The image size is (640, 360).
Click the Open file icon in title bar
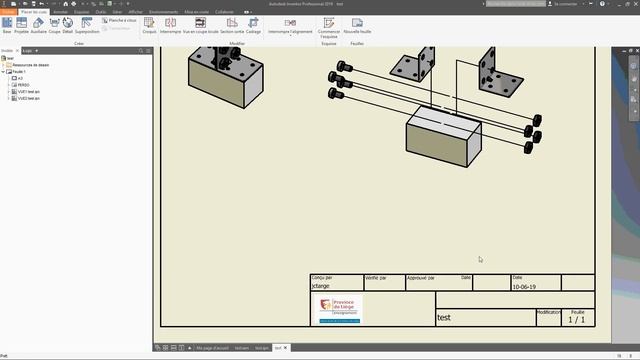click(24, 4)
